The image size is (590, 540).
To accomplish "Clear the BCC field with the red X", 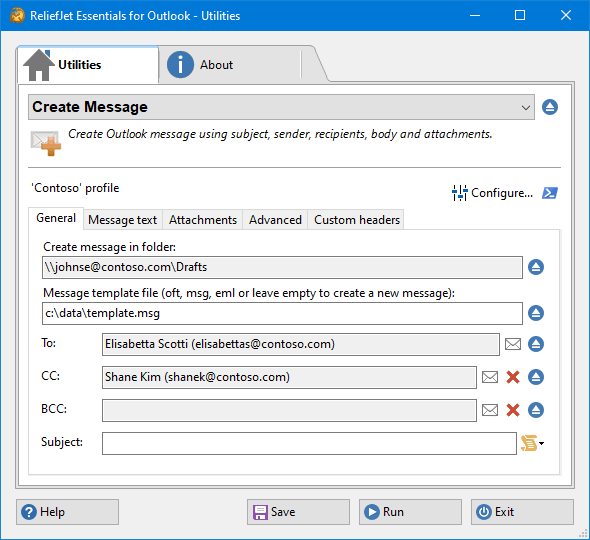I will pos(513,411).
